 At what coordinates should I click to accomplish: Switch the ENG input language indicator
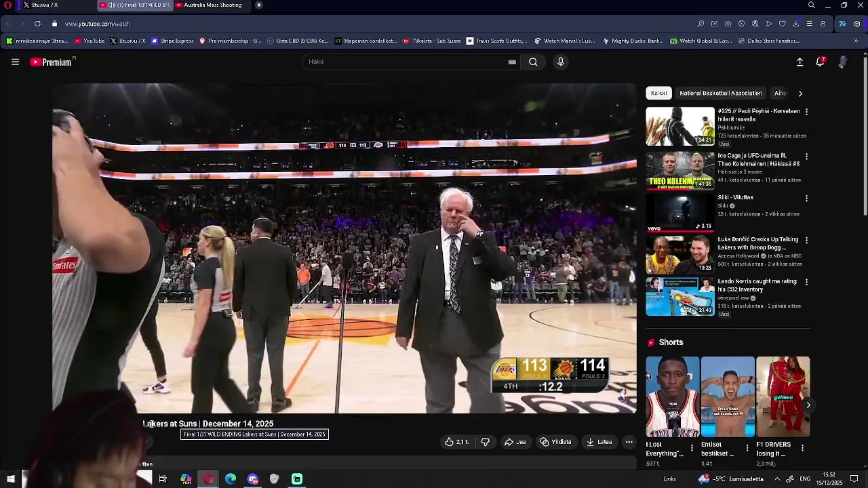coord(805,479)
